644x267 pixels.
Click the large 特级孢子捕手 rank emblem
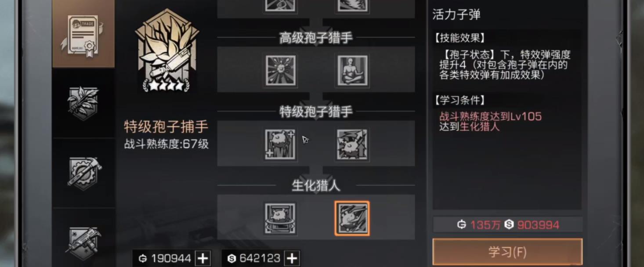pos(166,51)
